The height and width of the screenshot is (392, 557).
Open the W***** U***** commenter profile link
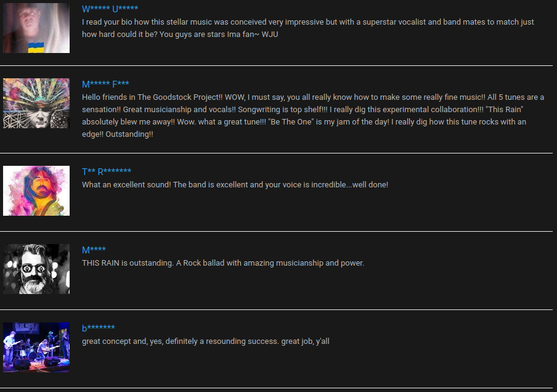click(x=110, y=9)
